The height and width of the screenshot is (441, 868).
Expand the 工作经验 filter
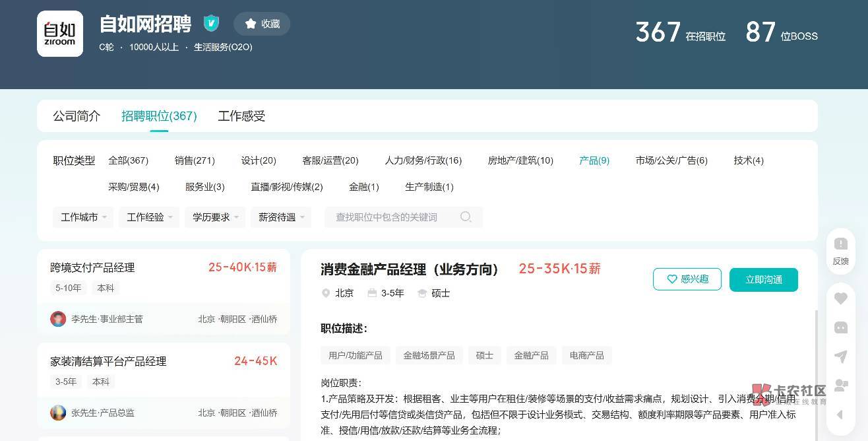[149, 217]
